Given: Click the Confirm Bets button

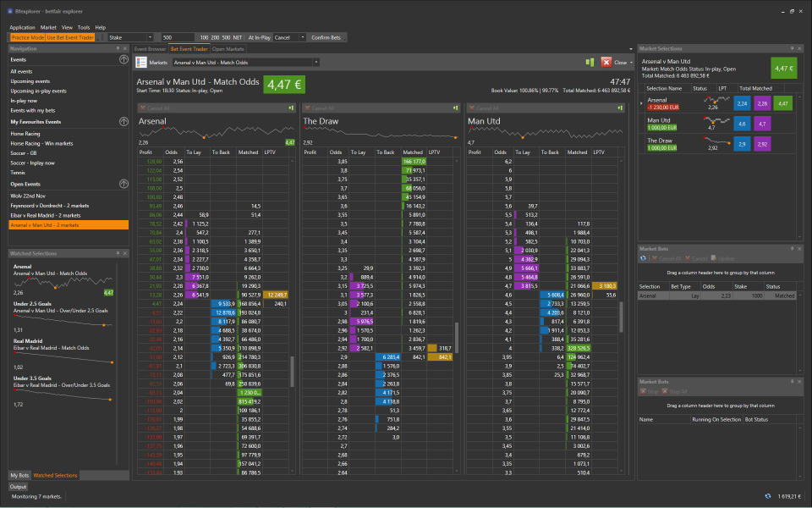Looking at the screenshot, I should click(x=326, y=37).
